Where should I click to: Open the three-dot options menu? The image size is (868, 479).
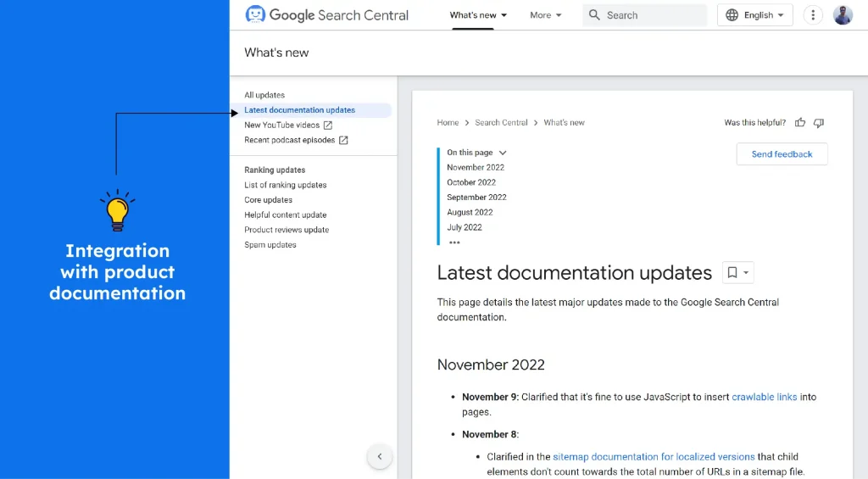(813, 15)
